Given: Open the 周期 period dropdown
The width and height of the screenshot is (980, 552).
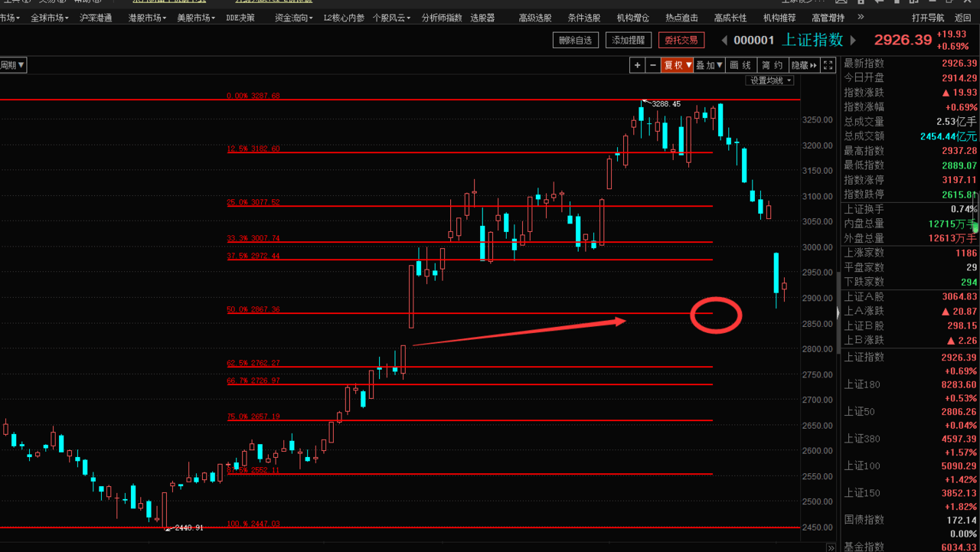Looking at the screenshot, I should tap(13, 66).
